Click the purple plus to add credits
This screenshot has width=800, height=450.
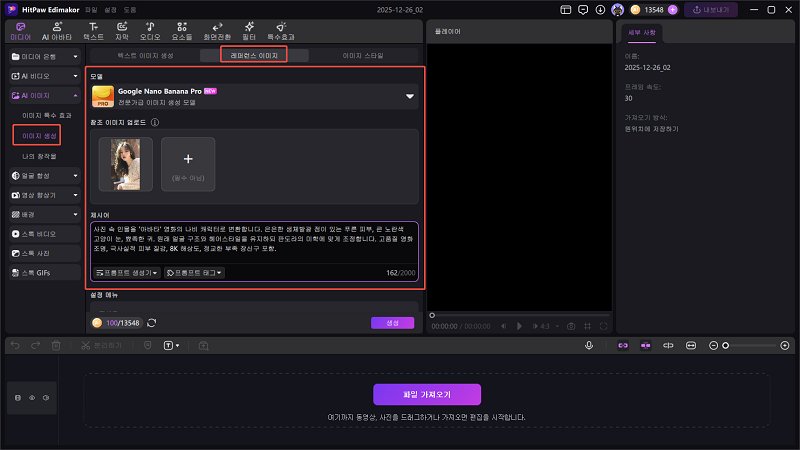coord(672,10)
